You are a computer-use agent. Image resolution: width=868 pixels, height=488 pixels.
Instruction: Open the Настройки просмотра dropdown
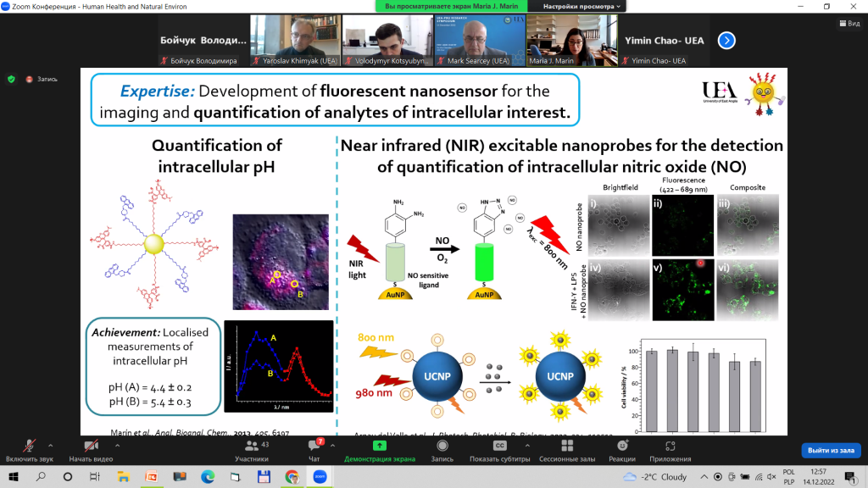click(581, 6)
